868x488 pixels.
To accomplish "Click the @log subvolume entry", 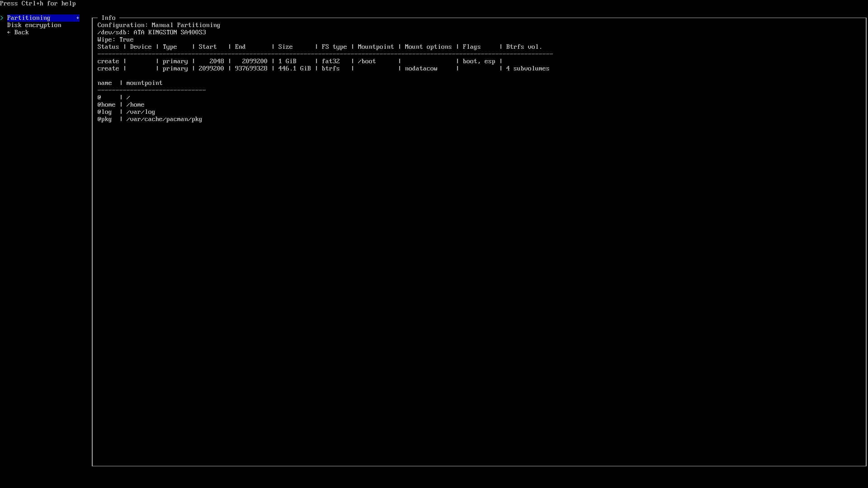I will (x=105, y=112).
